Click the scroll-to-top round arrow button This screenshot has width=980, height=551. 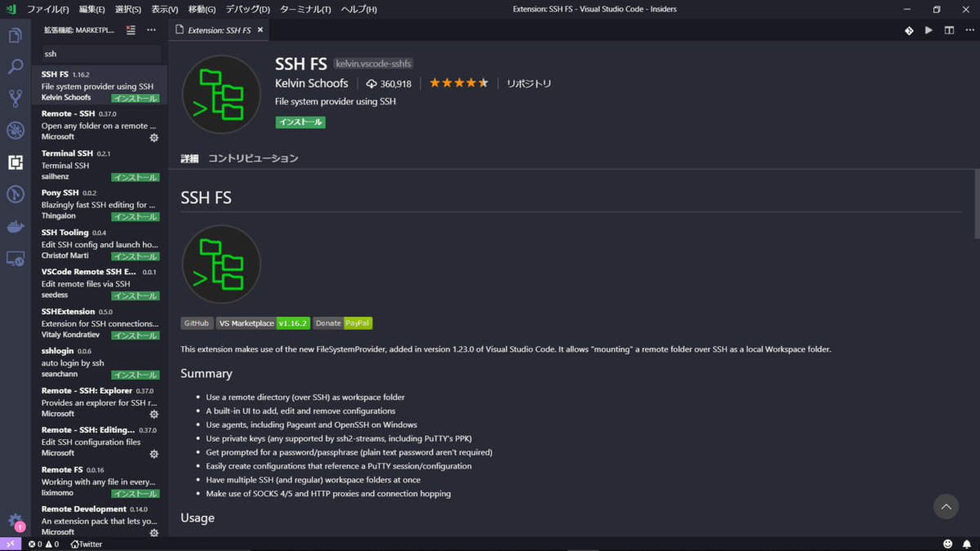tap(946, 507)
